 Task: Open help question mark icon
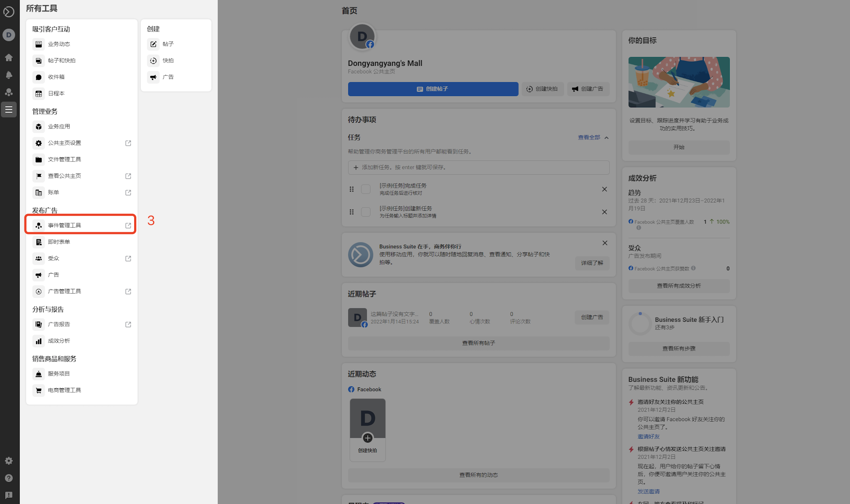coord(9,478)
